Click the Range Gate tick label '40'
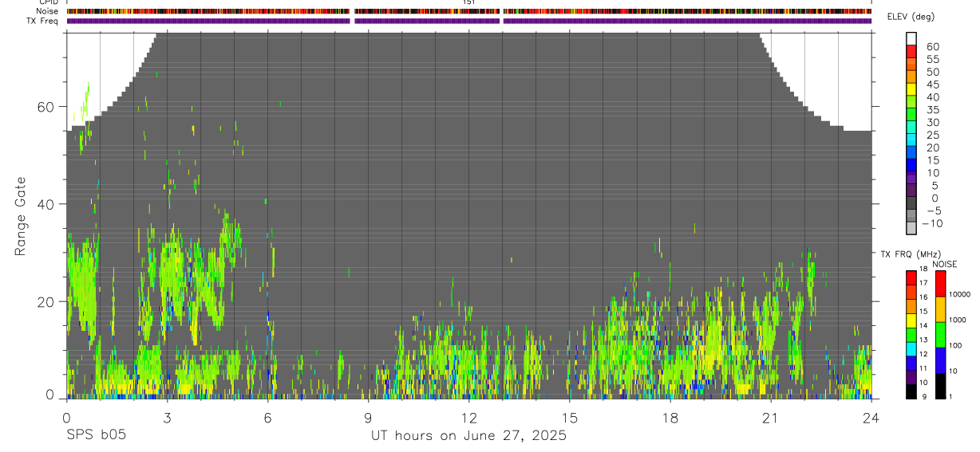 pyautogui.click(x=45, y=204)
